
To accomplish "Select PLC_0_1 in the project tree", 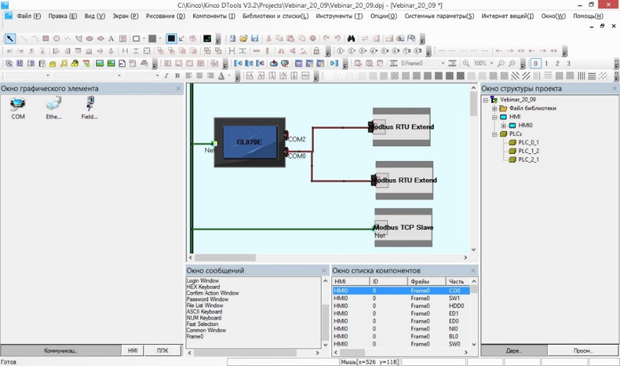I will coord(528,143).
